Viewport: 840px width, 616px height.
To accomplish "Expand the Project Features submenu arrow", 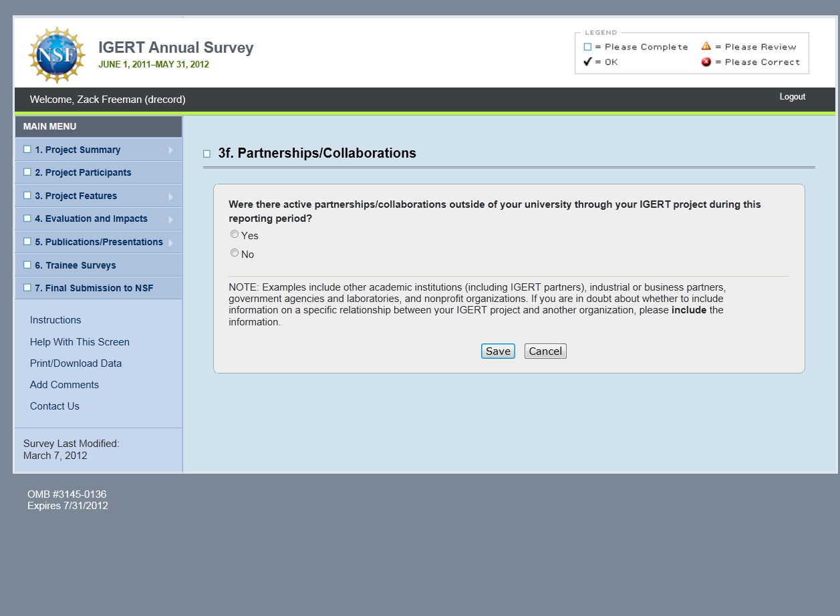I will pyautogui.click(x=171, y=196).
